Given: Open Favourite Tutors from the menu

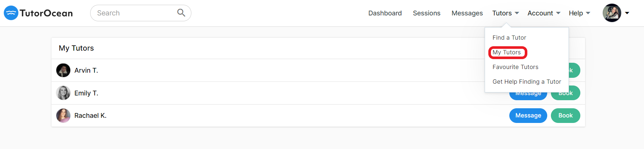Looking at the screenshot, I should [515, 67].
